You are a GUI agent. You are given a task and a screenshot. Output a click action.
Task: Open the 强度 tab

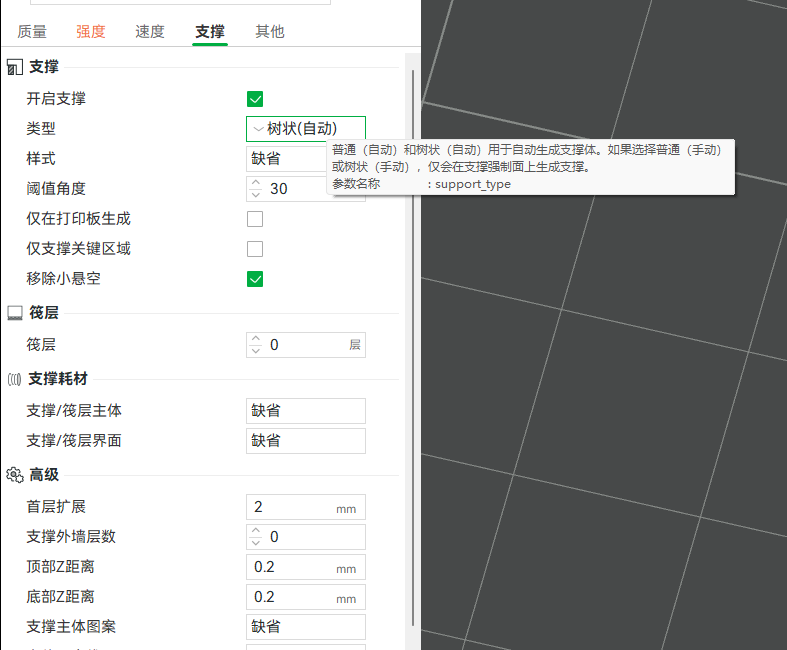coord(91,32)
